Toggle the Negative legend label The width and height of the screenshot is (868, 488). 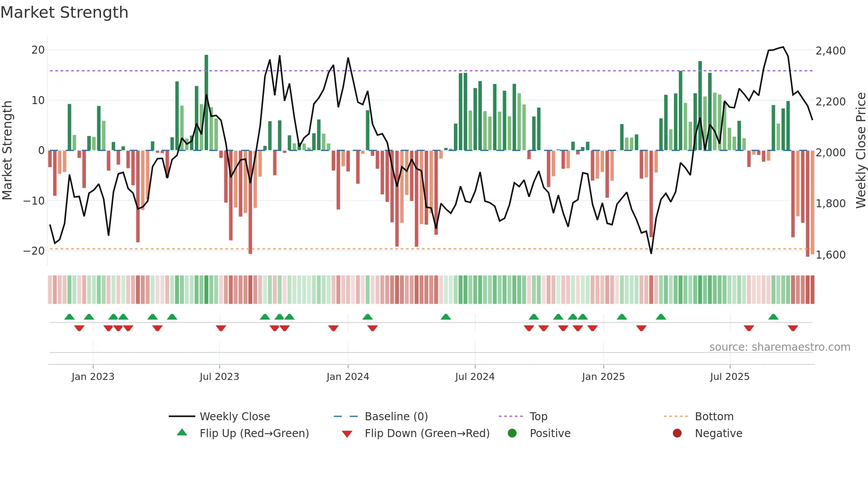coord(718,433)
